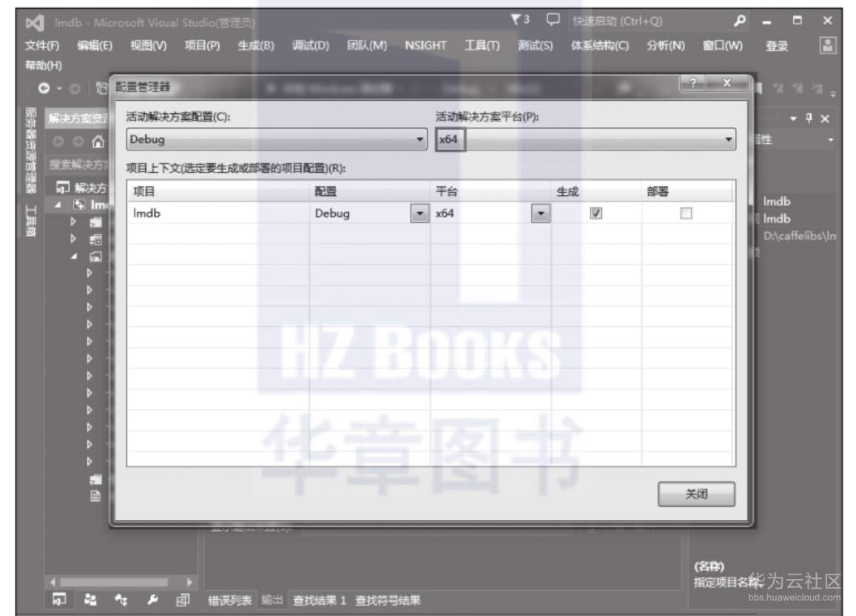Switch to the 查找结果 1 tab
Image resolution: width=856 pixels, height=616 pixels.
point(320,600)
